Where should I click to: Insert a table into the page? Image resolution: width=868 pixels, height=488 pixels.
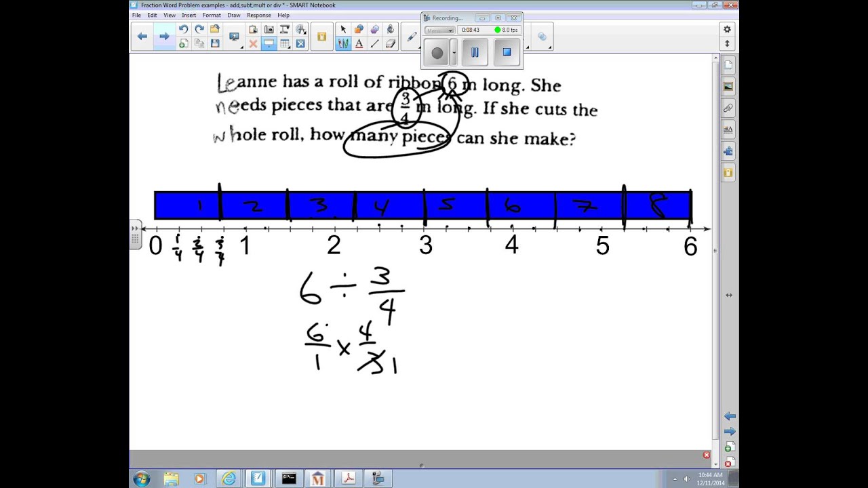click(284, 43)
